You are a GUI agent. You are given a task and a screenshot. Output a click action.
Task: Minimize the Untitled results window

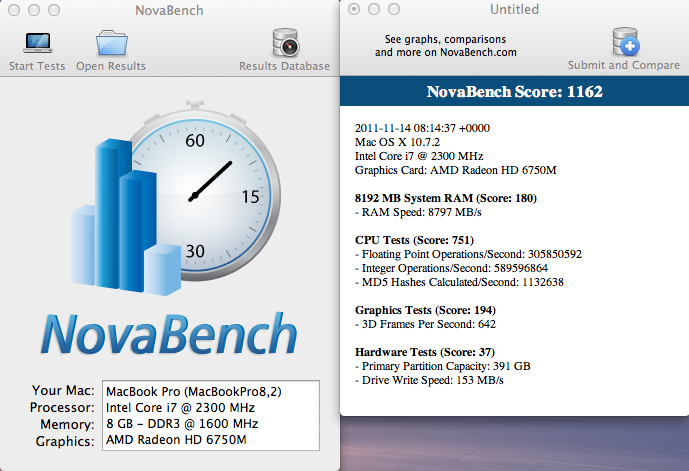coord(375,10)
